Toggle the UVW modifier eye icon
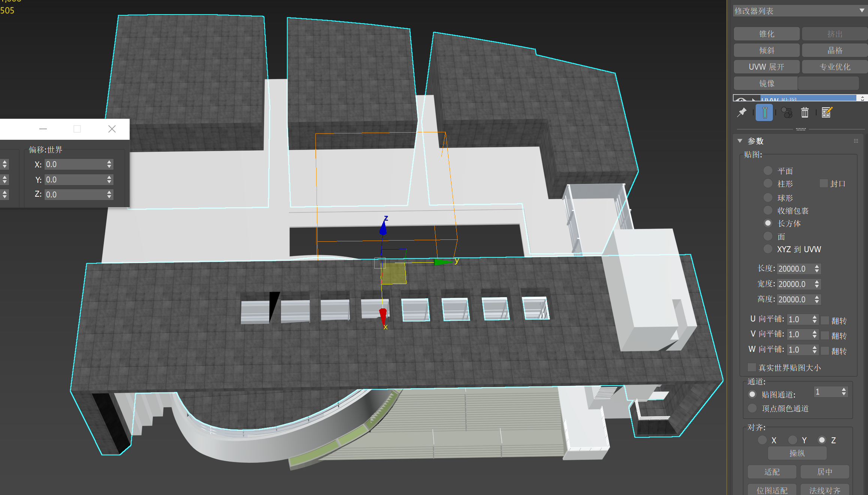 pyautogui.click(x=741, y=100)
